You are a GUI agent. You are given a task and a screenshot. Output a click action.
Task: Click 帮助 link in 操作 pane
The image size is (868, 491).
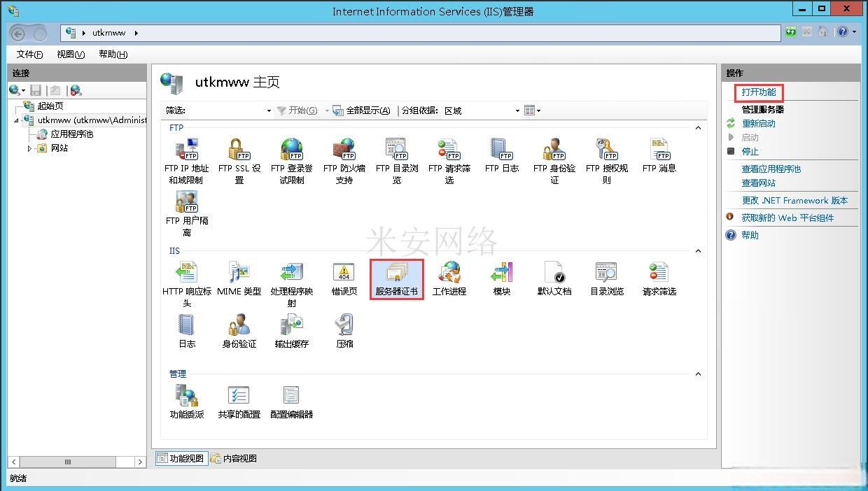pyautogui.click(x=750, y=236)
